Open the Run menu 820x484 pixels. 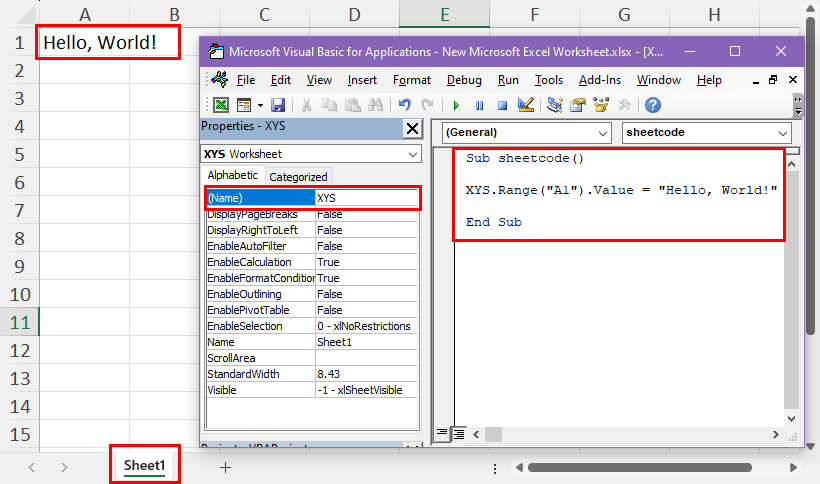coord(508,80)
